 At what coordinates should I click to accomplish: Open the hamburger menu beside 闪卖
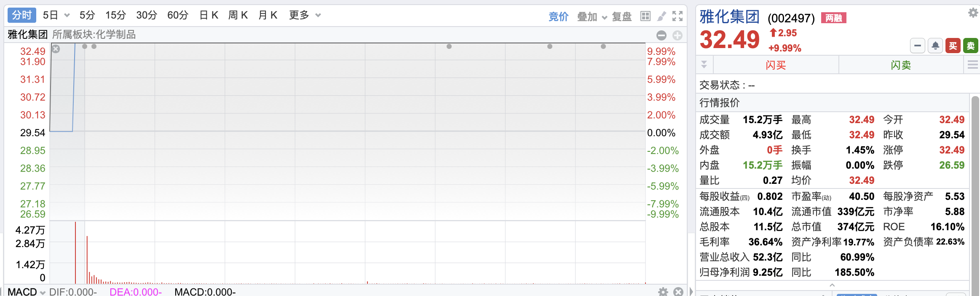[973, 65]
